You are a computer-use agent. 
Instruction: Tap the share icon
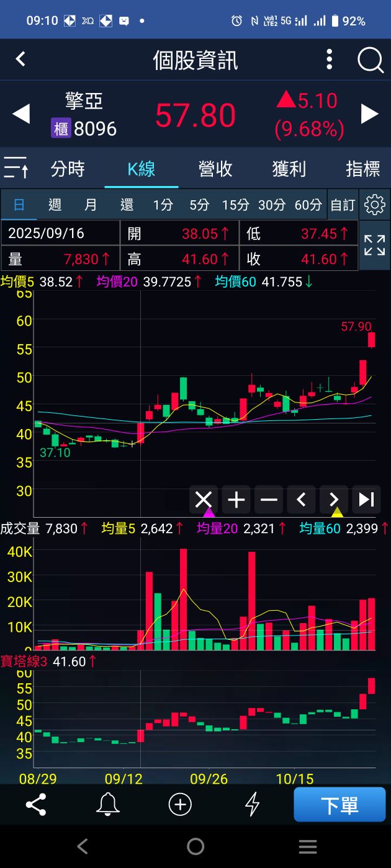click(36, 805)
